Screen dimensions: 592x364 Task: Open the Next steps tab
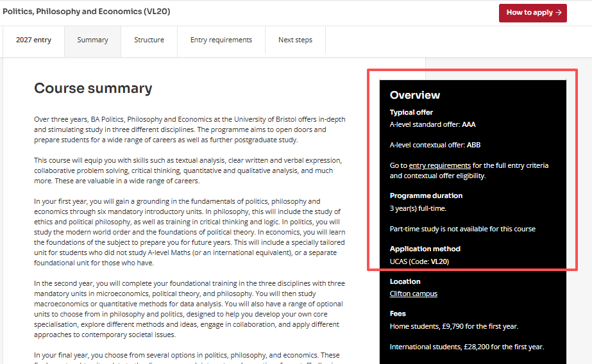295,40
